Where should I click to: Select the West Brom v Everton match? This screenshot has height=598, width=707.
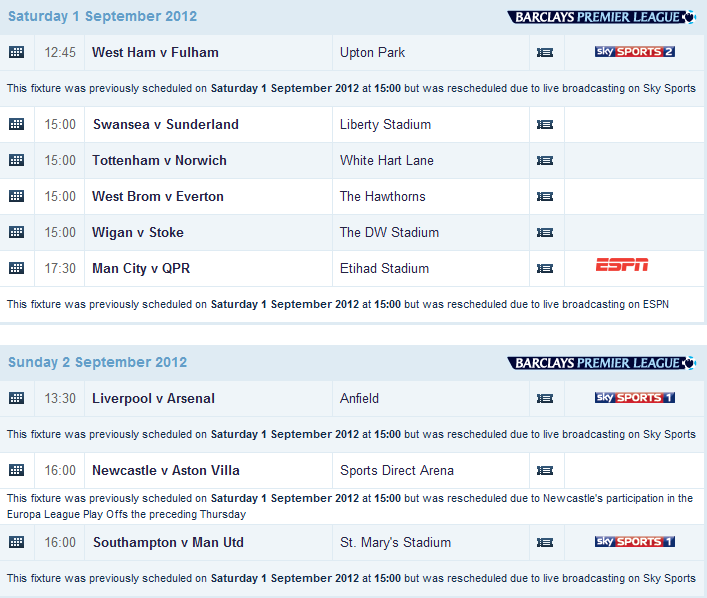point(158,196)
